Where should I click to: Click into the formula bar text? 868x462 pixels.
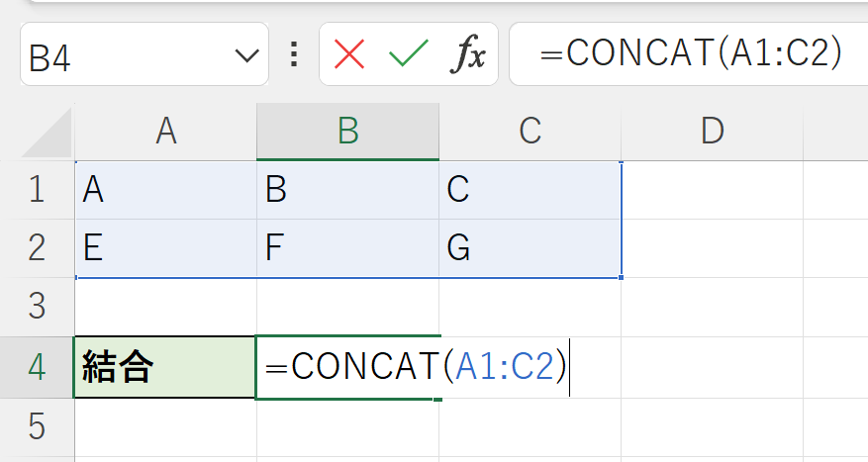[x=693, y=54]
